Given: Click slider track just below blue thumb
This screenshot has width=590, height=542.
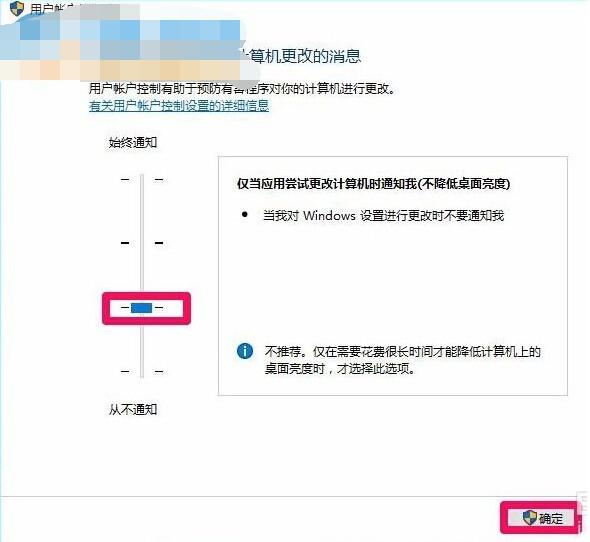Looking at the screenshot, I should (x=142, y=339).
